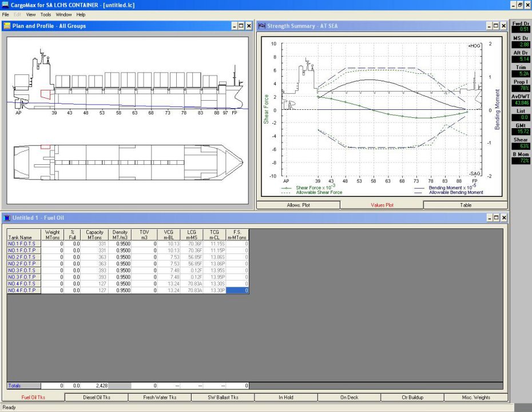532x412 pixels.
Task: Click the Allowable Bending Moment legend entry
Action: coord(448,192)
